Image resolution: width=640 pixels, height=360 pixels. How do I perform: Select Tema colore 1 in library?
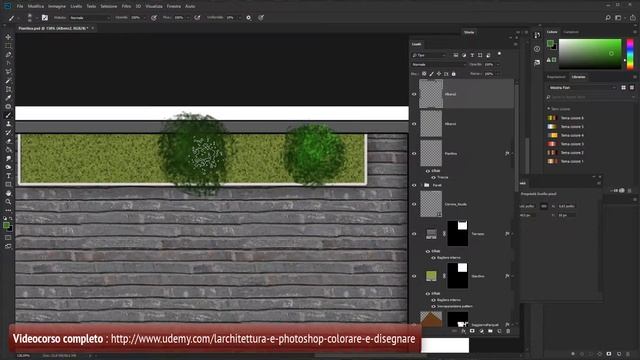pos(565,161)
